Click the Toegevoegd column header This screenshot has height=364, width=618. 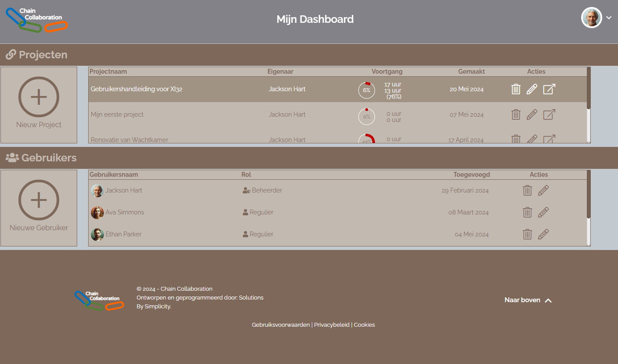click(x=472, y=175)
